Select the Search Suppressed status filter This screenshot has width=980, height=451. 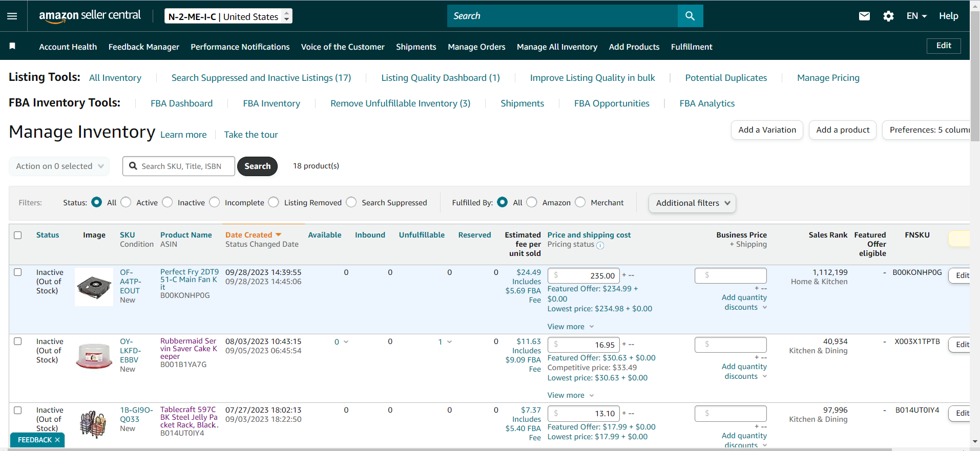pyautogui.click(x=351, y=202)
